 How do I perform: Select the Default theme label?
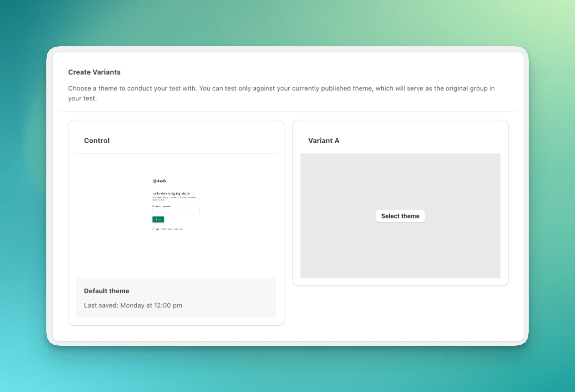(107, 291)
